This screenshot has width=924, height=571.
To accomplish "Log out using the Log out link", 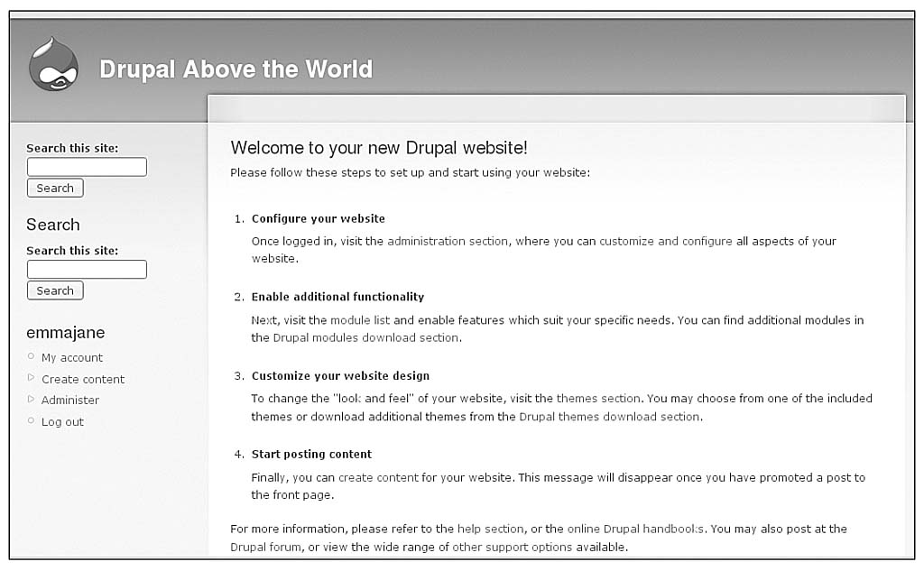I will [62, 422].
